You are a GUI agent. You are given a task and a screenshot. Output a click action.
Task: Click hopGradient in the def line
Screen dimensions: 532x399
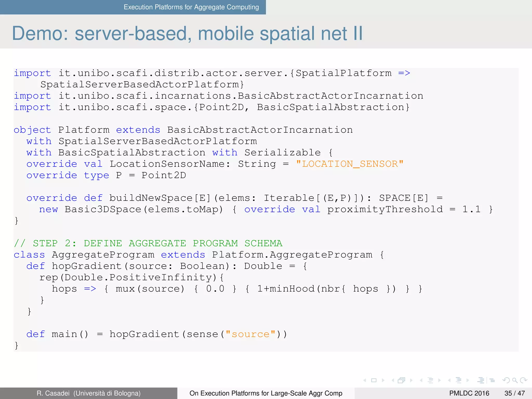(87, 266)
